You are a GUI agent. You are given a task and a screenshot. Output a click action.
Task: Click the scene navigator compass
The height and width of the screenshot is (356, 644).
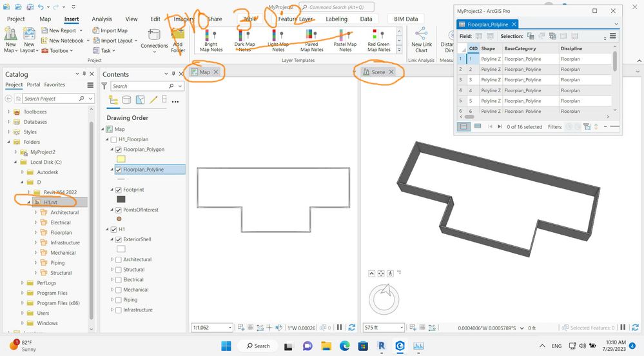click(x=384, y=299)
